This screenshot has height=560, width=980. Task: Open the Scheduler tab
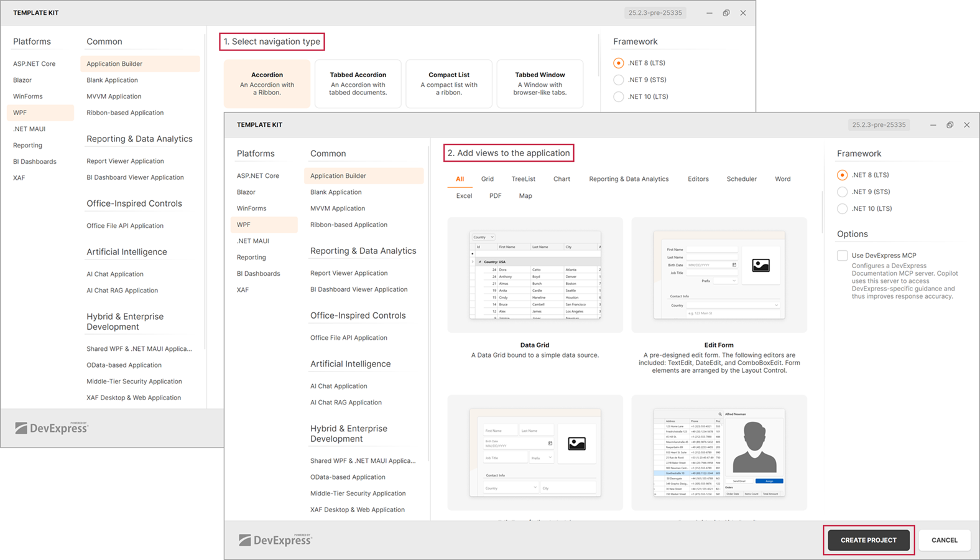[741, 179]
